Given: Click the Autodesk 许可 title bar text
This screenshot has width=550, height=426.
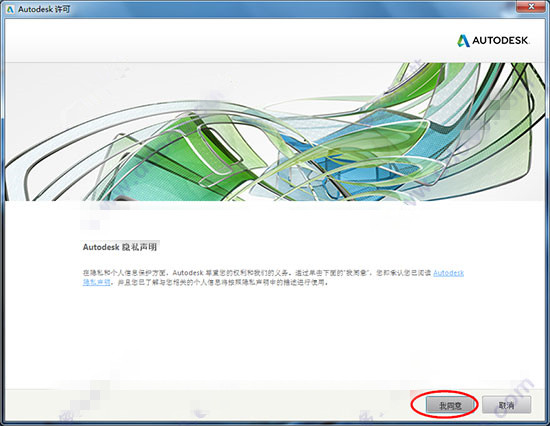Looking at the screenshot, I should 44,9.
